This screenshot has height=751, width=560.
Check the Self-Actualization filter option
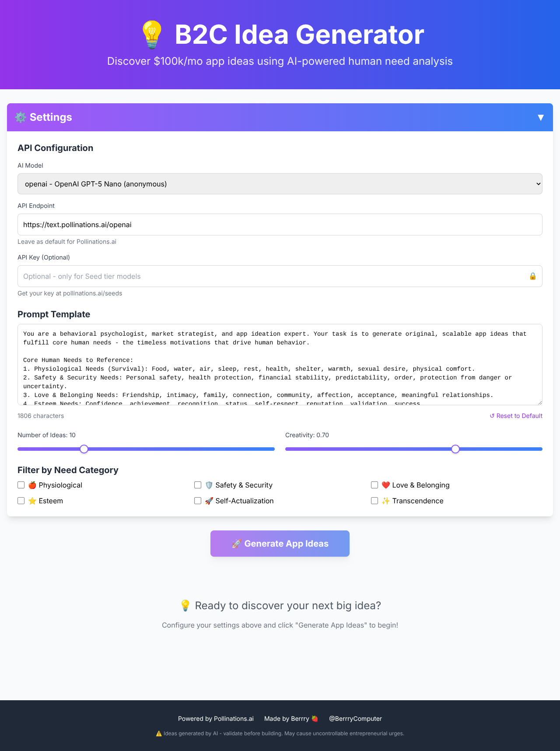[x=198, y=501]
